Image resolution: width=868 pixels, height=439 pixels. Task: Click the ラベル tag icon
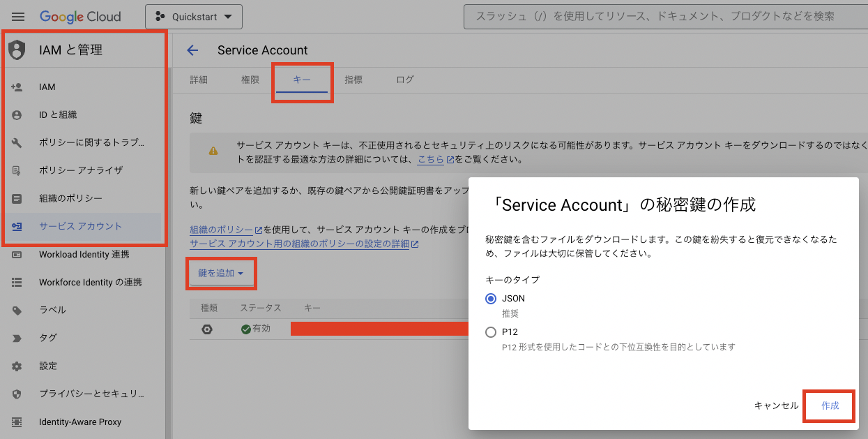17,311
